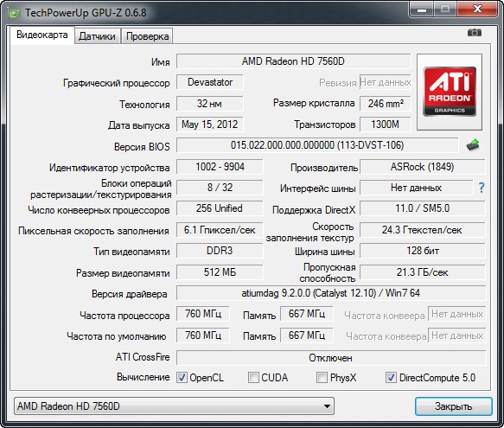Click the 256 Unified shaders value
This screenshot has height=428, width=504.
tap(220, 208)
